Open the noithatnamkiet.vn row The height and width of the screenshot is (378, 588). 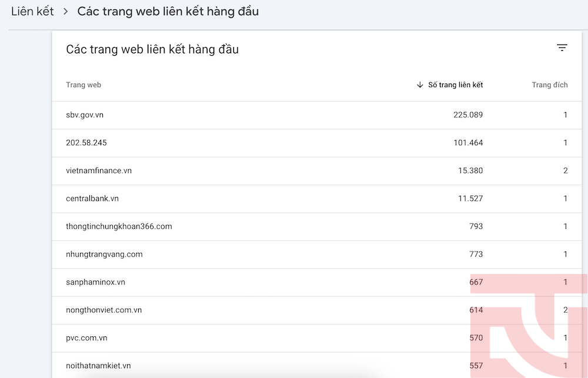click(x=317, y=365)
